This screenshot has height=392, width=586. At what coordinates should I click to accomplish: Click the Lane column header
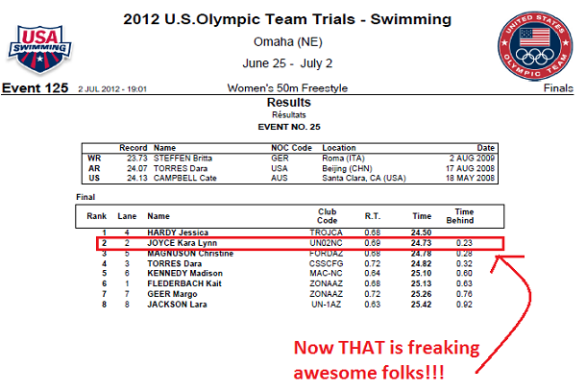pyautogui.click(x=127, y=216)
